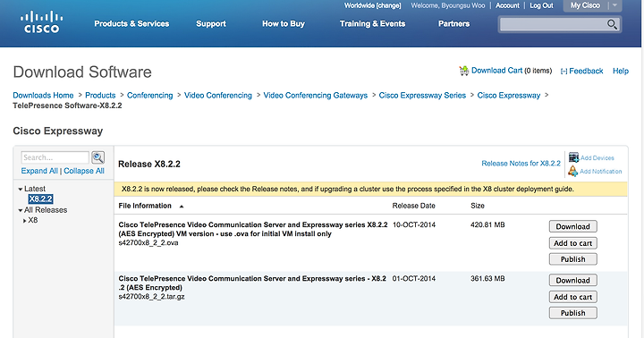Viewport: 644px width, 338px height.
Task: Click the Add Devices icon
Action: pos(573,157)
